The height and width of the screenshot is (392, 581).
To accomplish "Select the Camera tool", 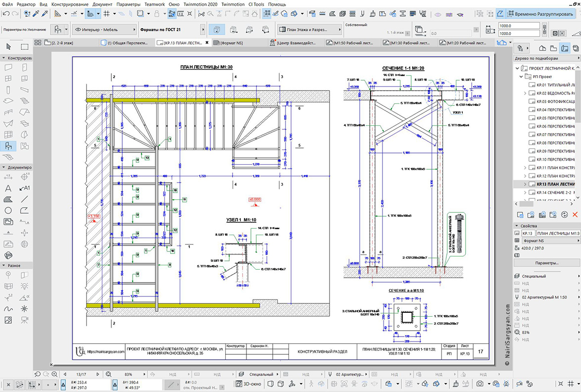I will point(24,319).
